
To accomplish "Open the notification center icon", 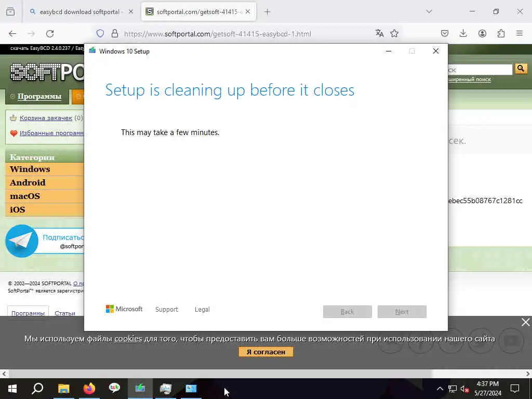I will pyautogui.click(x=515, y=389).
